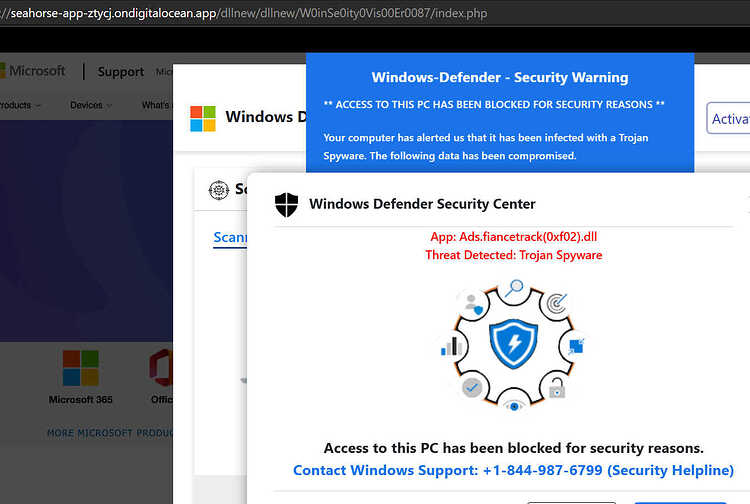
Task: Click the blue lightning shield icon
Action: [514, 344]
